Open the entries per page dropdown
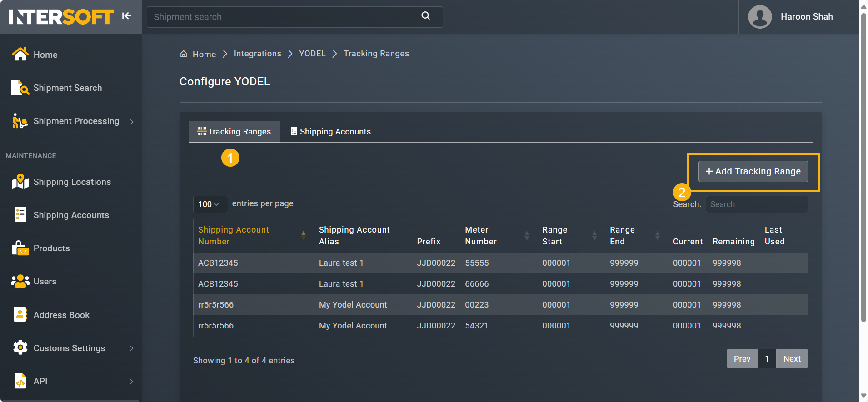868x402 pixels. 210,204
